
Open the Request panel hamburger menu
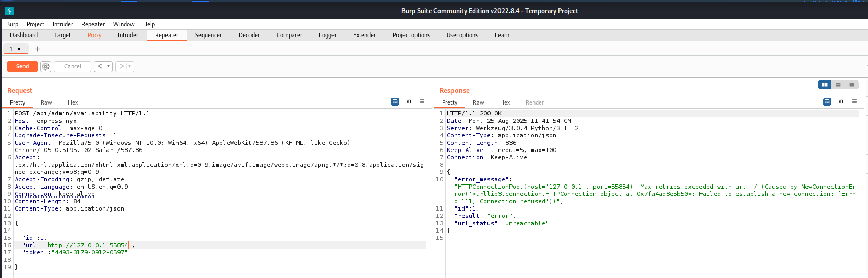(422, 101)
